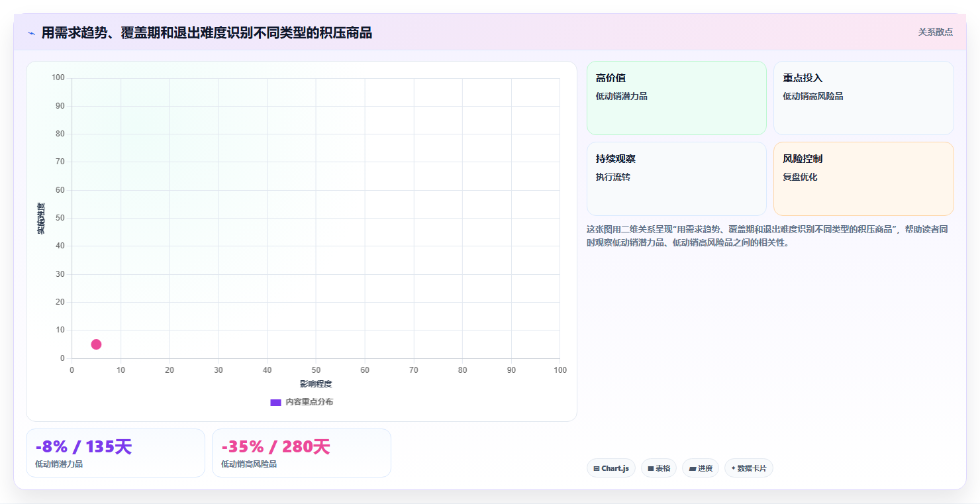Image resolution: width=980 pixels, height=504 pixels.
Task: Select the 表格 tag chip
Action: [x=658, y=468]
